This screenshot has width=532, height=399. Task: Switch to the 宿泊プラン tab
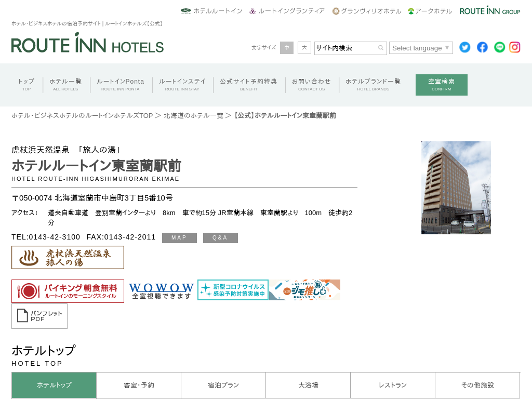[x=223, y=385]
